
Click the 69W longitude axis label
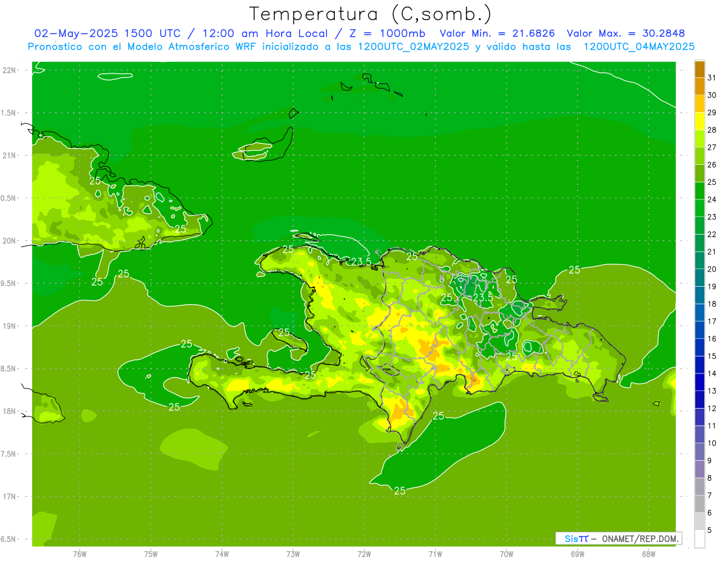point(578,554)
